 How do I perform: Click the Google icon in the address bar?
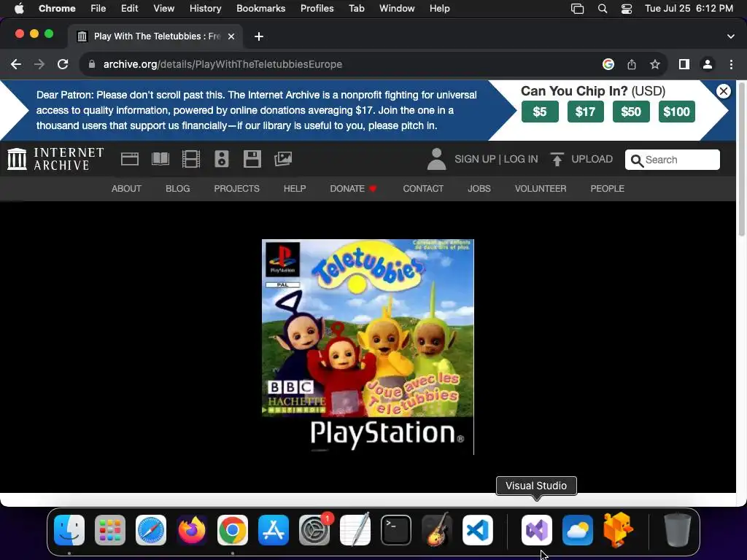coord(608,64)
